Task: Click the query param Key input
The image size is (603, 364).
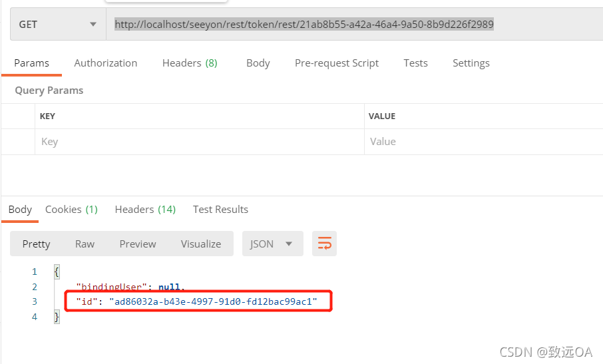Action: point(199,142)
